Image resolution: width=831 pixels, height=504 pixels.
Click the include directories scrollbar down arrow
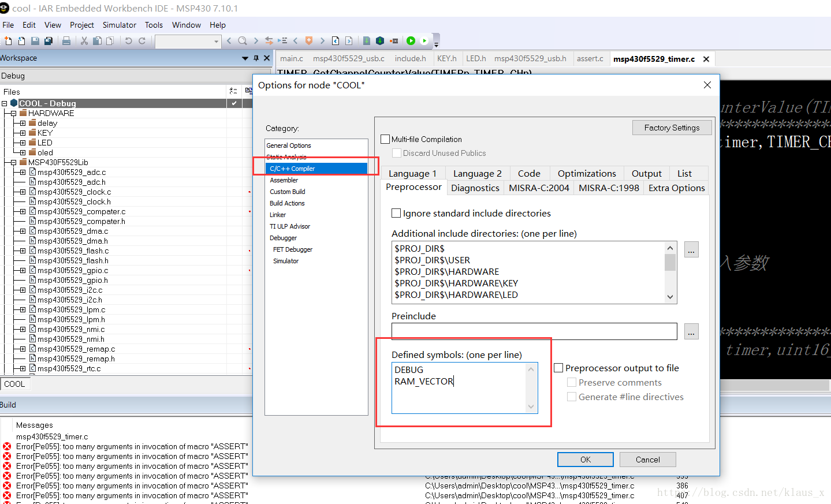670,297
